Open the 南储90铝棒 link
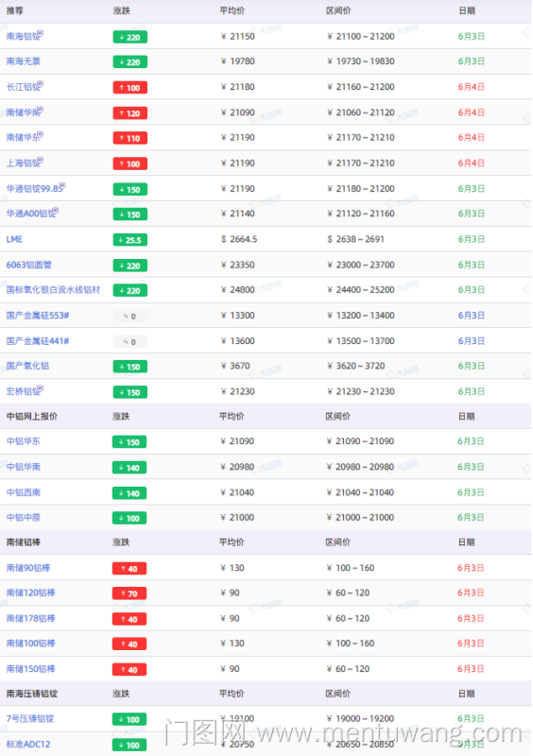The image size is (533, 756). pyautogui.click(x=28, y=568)
